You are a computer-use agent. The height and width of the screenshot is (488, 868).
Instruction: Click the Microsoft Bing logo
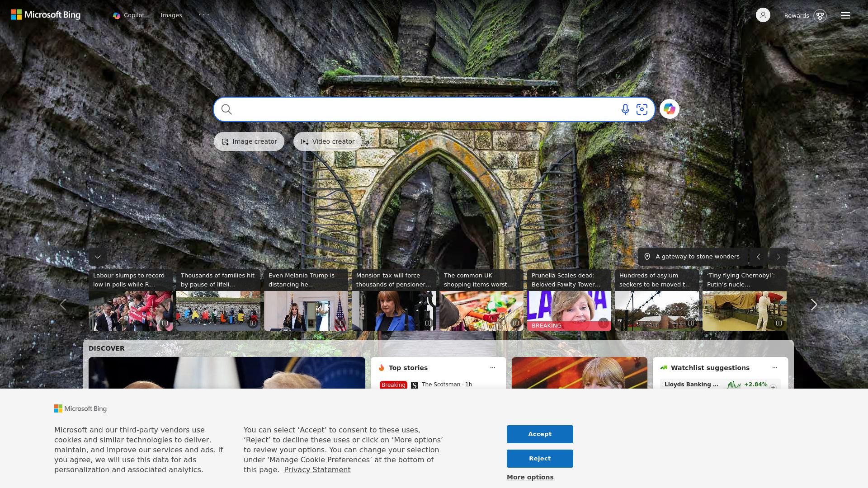click(46, 15)
